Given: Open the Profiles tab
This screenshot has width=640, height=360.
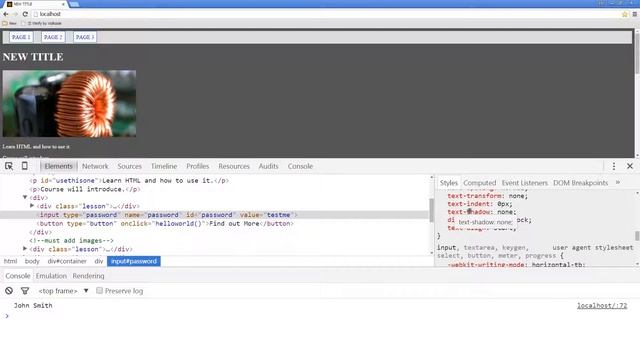Looking at the screenshot, I should click(198, 166).
